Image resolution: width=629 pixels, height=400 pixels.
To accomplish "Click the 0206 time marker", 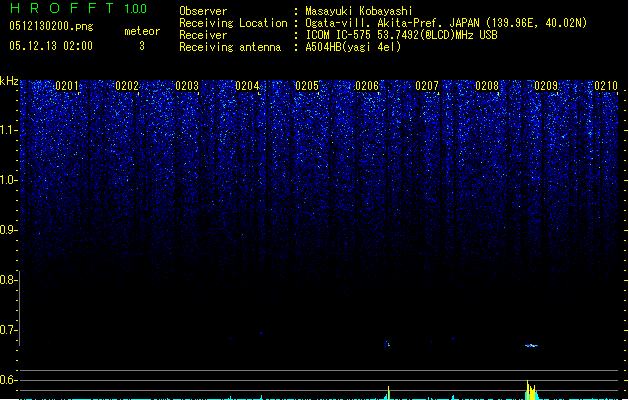I will [367, 86].
